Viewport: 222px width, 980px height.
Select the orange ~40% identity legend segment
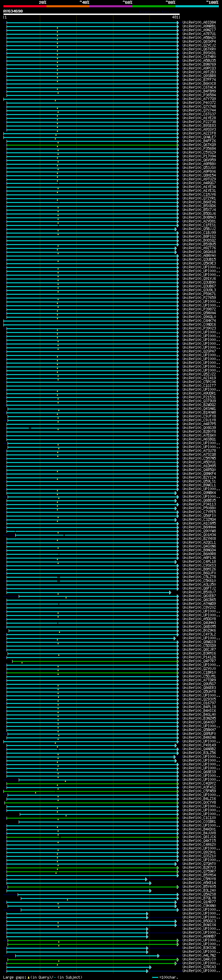(68, 6)
